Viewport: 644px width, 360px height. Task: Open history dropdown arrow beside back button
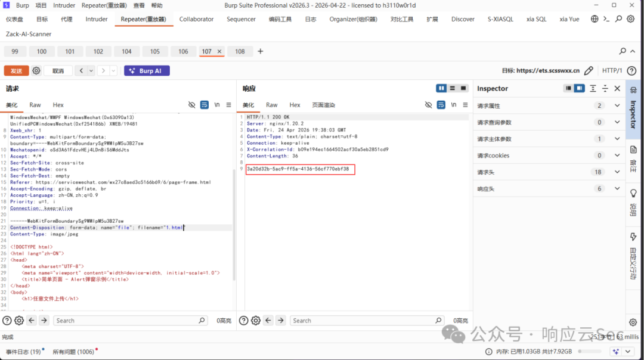(91, 70)
